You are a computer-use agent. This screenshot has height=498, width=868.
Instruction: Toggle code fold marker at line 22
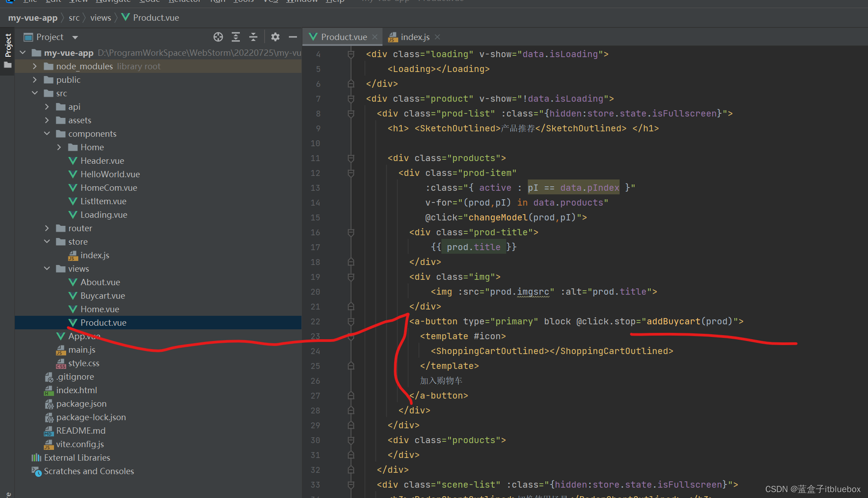tap(351, 321)
